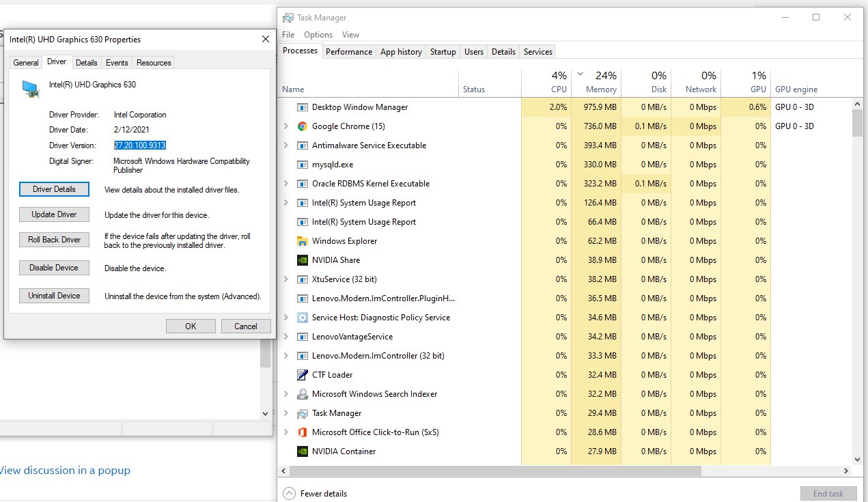
Task: Sort processes by the GPU column header
Action: 746,82
